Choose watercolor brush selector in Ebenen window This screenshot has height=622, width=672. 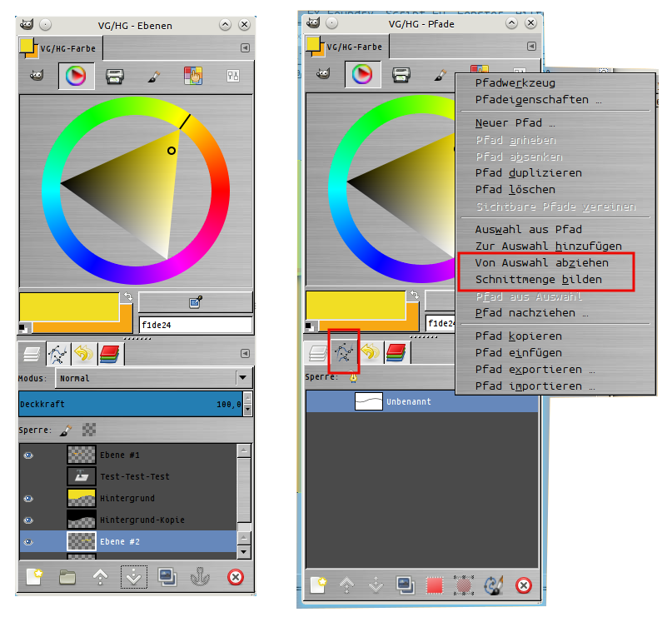154,77
